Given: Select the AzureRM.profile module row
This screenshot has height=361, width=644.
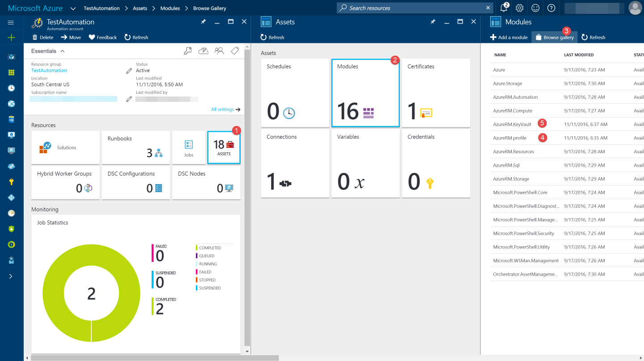Looking at the screenshot, I should (567, 138).
